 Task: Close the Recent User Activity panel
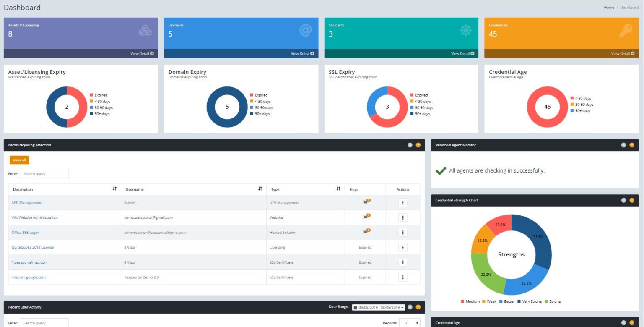[410, 307]
